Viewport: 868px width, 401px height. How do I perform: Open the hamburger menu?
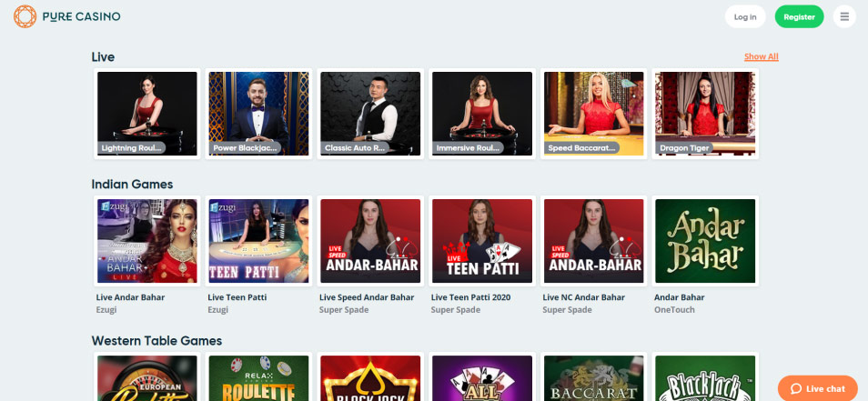[x=844, y=16]
